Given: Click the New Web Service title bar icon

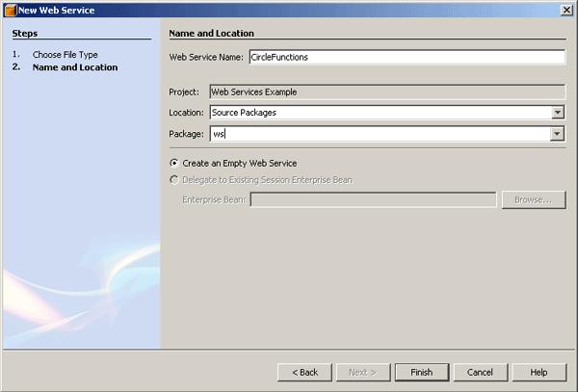Looking at the screenshot, I should point(11,10).
